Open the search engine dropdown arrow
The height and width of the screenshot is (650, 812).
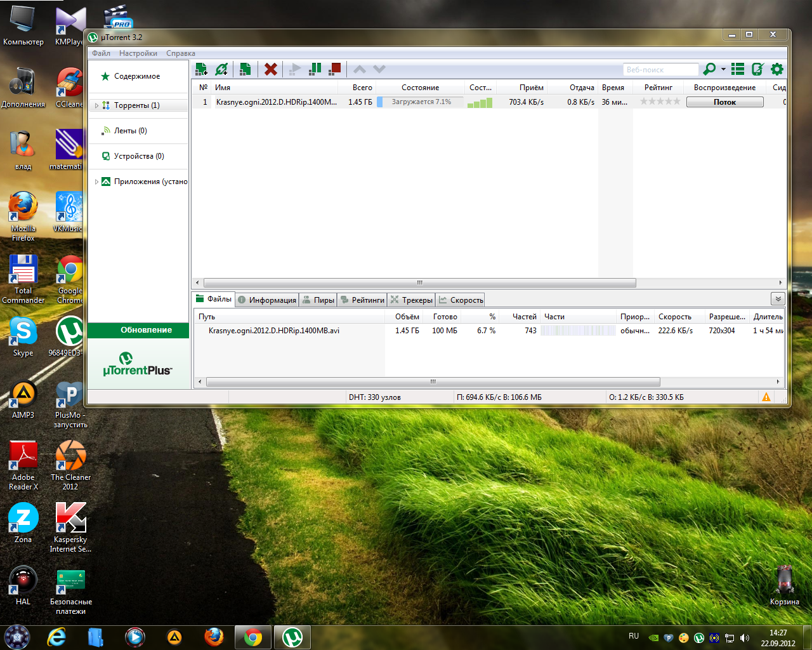pos(723,69)
